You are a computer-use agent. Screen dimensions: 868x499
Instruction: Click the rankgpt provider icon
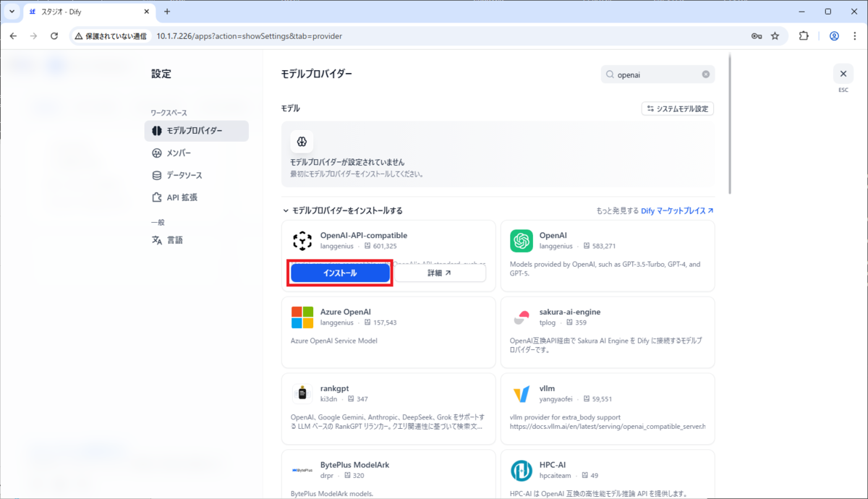coord(302,393)
